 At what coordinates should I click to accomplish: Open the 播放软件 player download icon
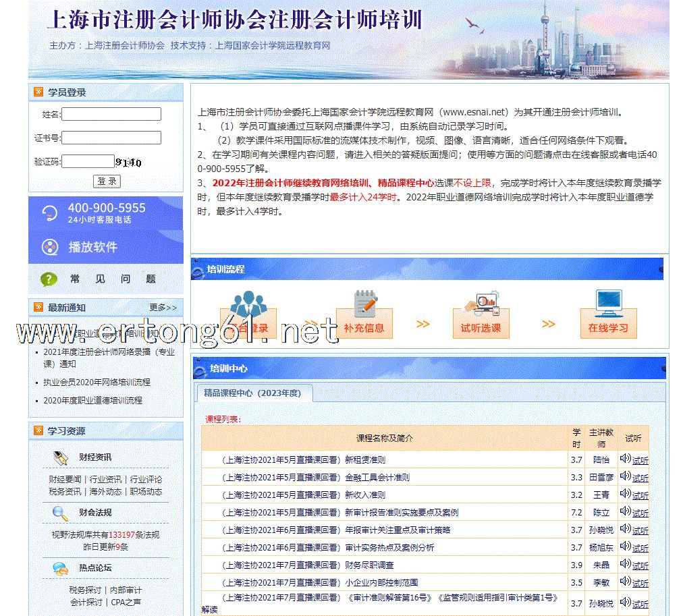50,248
